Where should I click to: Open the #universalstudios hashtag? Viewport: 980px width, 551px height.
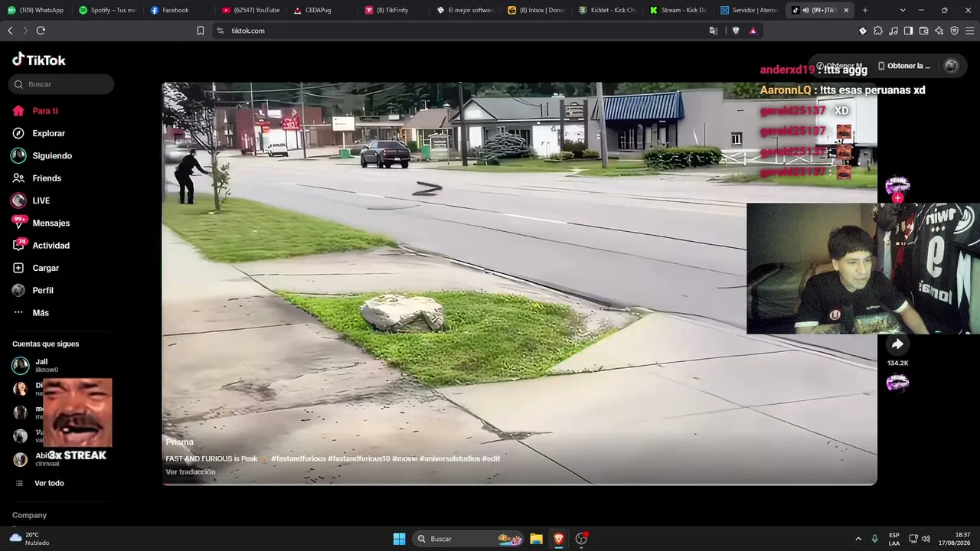click(x=449, y=458)
